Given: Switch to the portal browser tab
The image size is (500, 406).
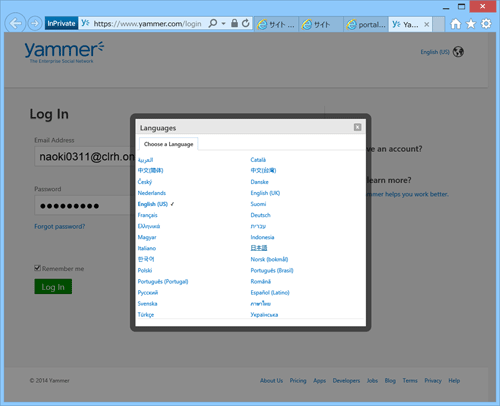Looking at the screenshot, I should [366, 24].
